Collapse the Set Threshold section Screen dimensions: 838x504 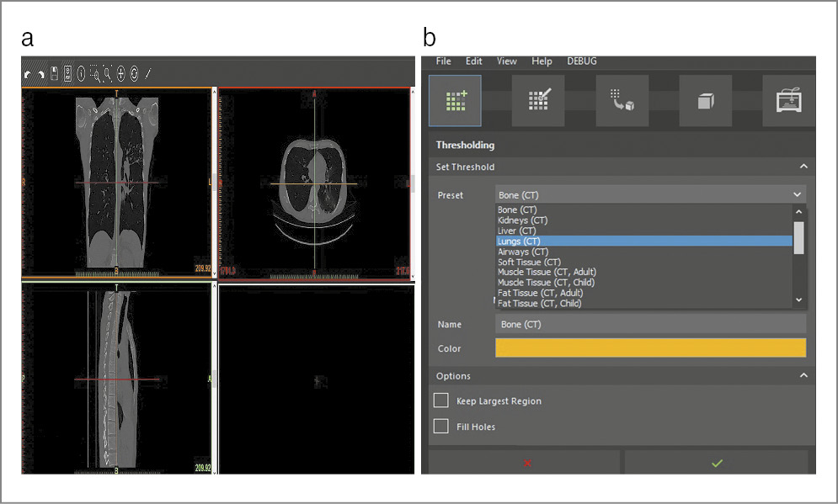803,167
